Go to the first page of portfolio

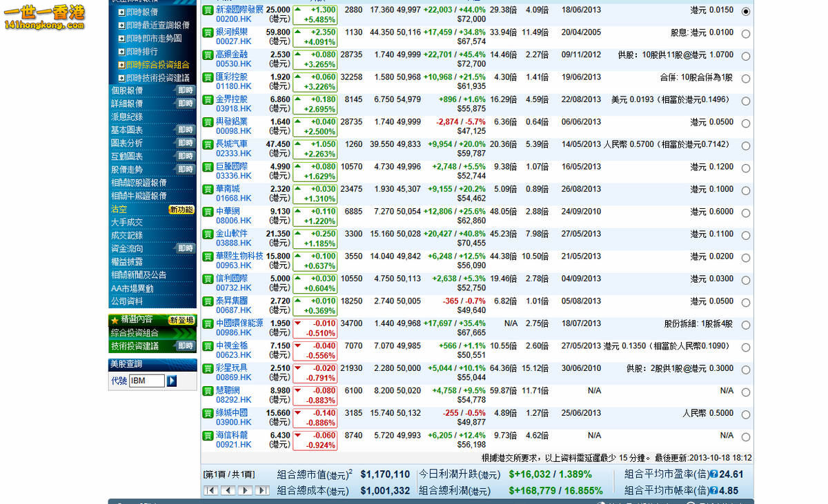pyautogui.click(x=211, y=490)
